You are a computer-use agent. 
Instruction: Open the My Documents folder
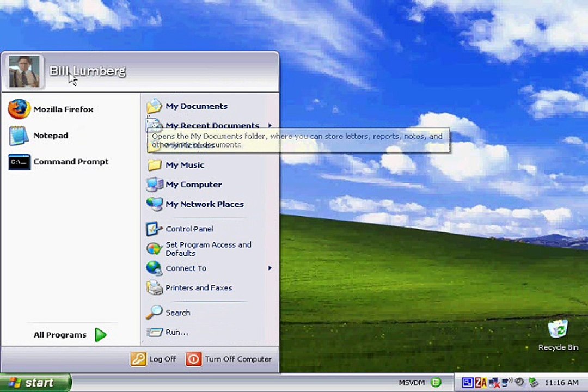[187, 106]
